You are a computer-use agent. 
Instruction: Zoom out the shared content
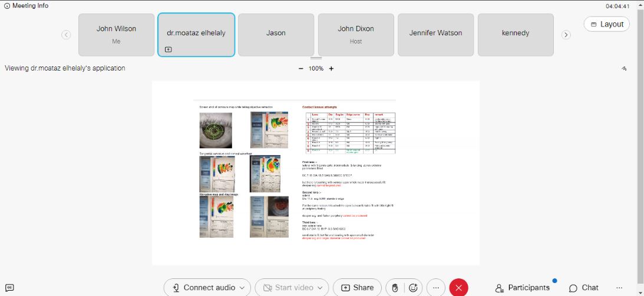pyautogui.click(x=301, y=68)
